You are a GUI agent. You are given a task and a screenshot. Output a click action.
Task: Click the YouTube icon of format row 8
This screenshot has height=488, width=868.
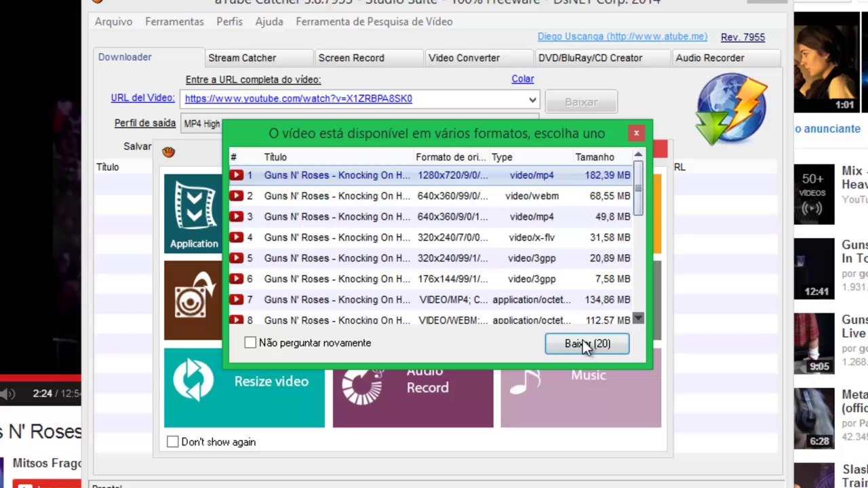[236, 320]
